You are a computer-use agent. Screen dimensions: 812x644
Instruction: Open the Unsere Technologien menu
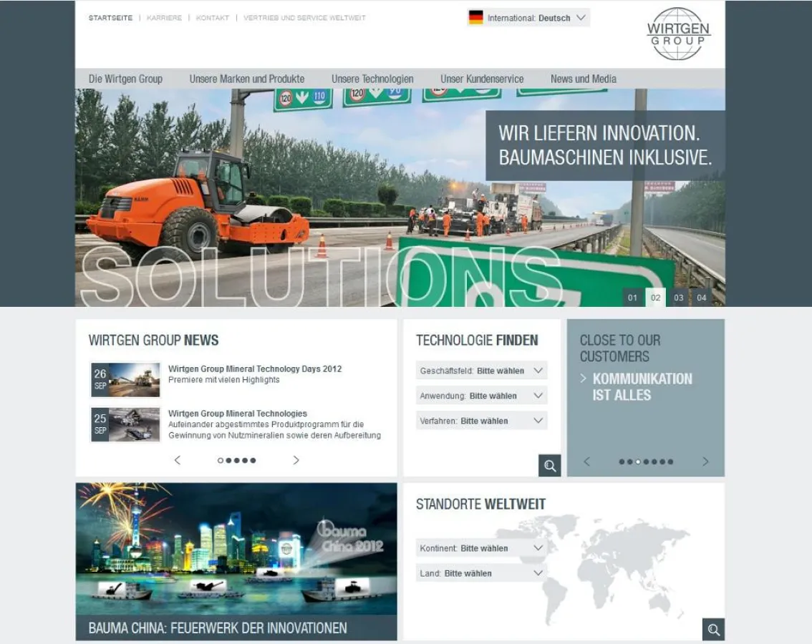[x=372, y=79]
